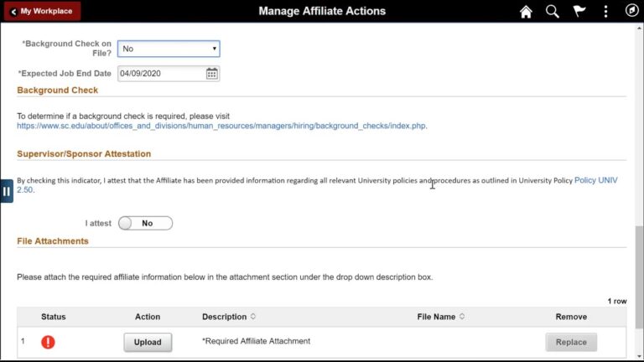Open the calendar date picker icon
644x362 pixels.
pyautogui.click(x=212, y=74)
